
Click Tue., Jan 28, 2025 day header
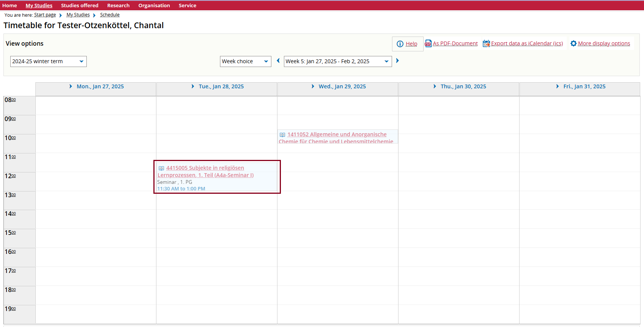[x=221, y=86]
